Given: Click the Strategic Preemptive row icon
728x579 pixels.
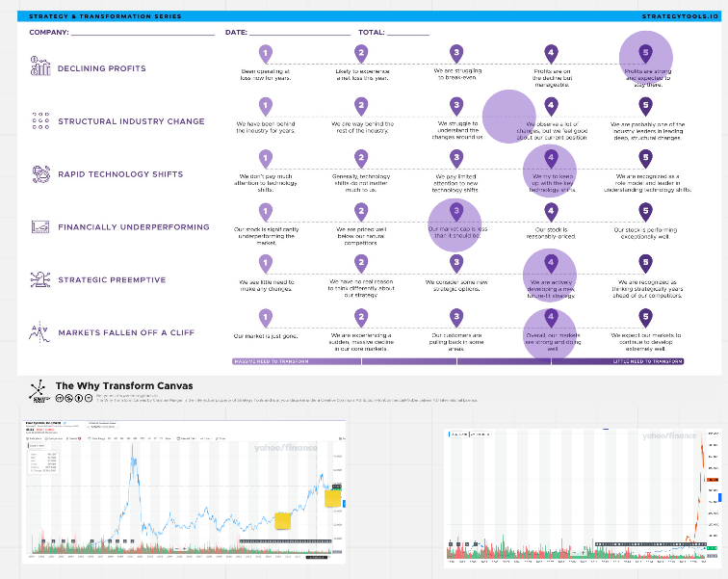Looking at the screenshot, I should click(x=40, y=279).
